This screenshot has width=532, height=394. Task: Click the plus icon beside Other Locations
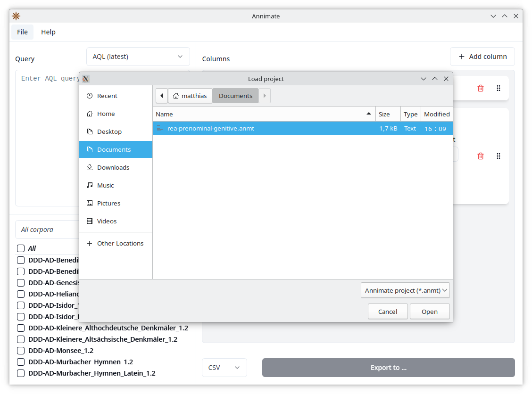pyautogui.click(x=89, y=244)
